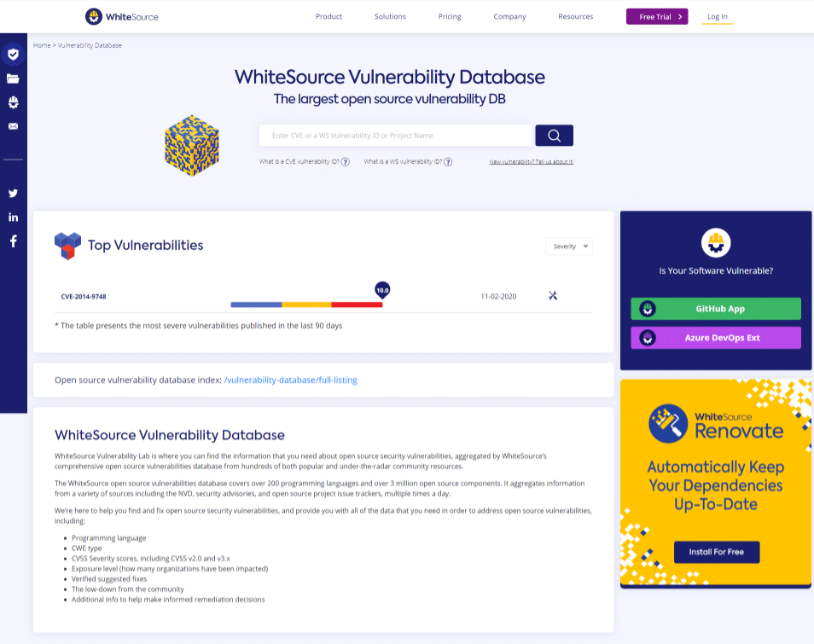Click the 'Verified suggested fixes' bullet
Screen dimensions: 814x644
(x=109, y=579)
